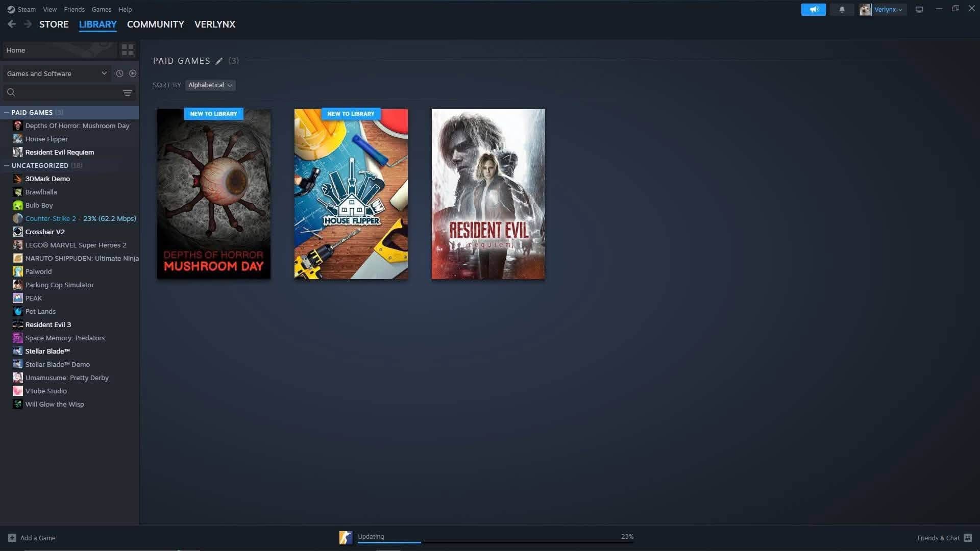The height and width of the screenshot is (551, 980).
Task: Select LEGO MARVEL Super Heroes 2
Action: 69,245
